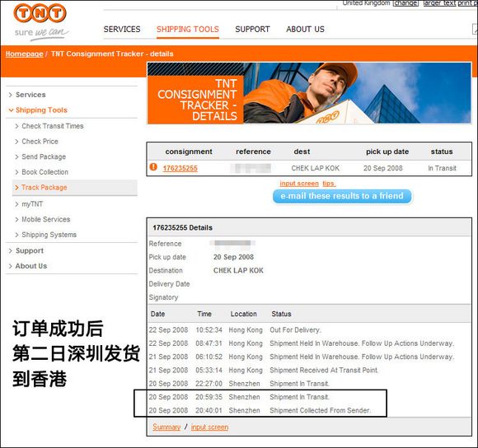Collapse the Shipping Tools sidebar section

tap(41, 110)
